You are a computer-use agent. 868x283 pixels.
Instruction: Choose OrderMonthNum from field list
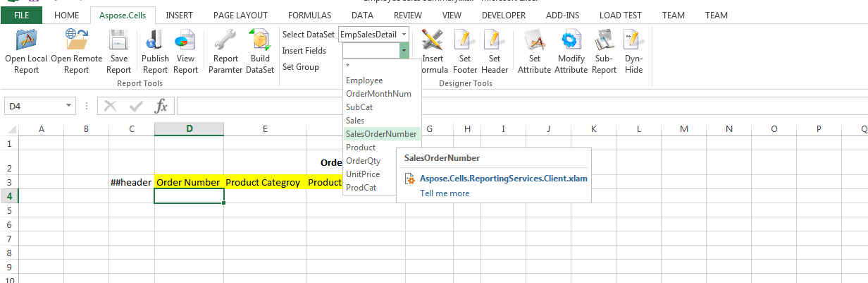coord(382,94)
